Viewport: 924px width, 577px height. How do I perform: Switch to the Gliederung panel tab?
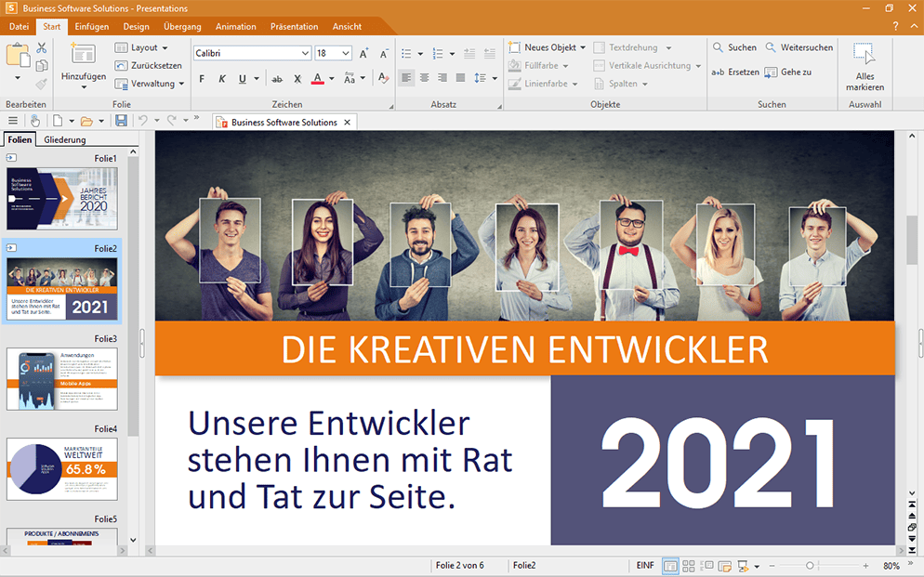(x=65, y=140)
